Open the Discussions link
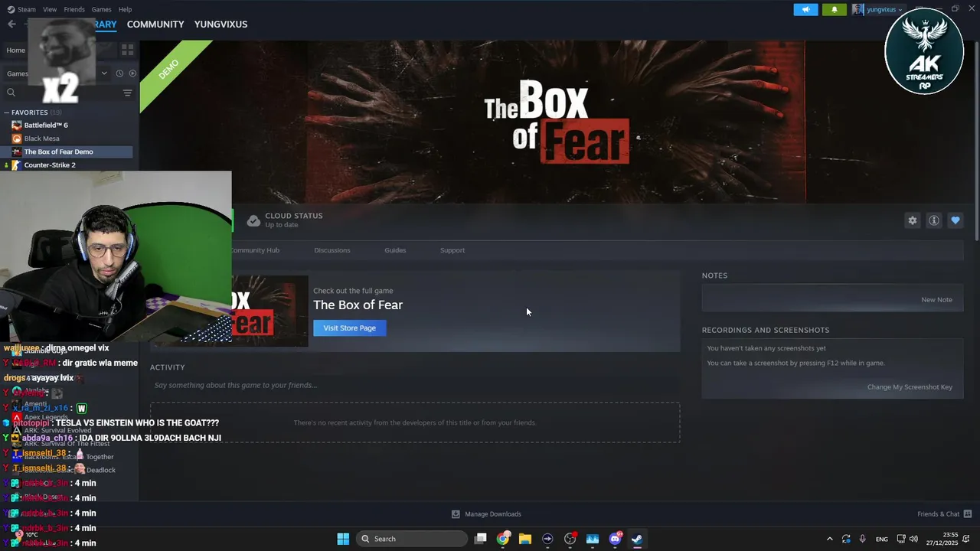This screenshot has height=551, width=980. (x=332, y=250)
